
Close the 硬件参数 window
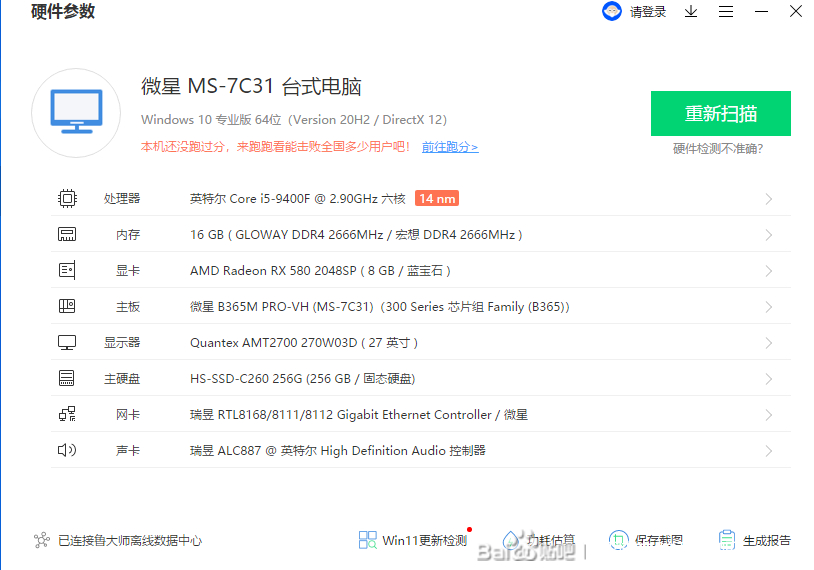click(795, 11)
